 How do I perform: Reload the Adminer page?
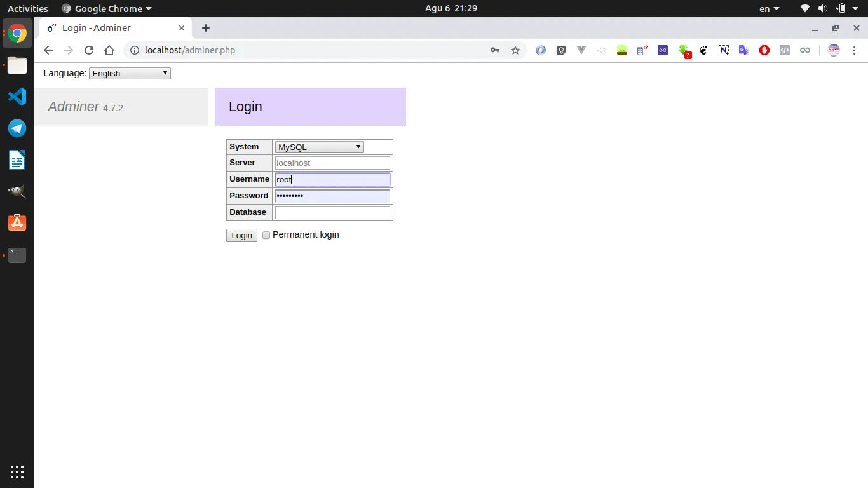(x=89, y=50)
